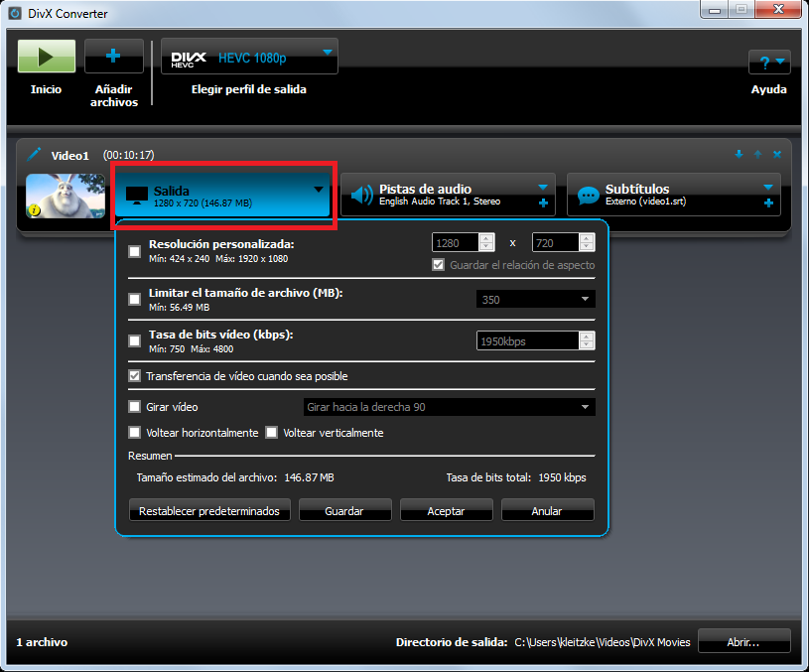The height and width of the screenshot is (672, 809).
Task: Expand the Pistas de audio dropdown arrow
Action: [543, 187]
